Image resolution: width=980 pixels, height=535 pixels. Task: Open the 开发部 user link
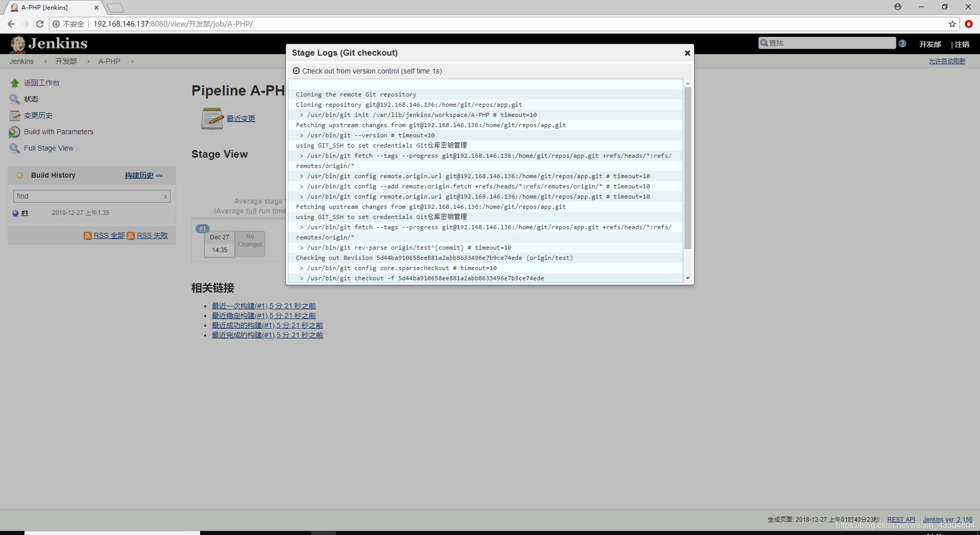pyautogui.click(x=930, y=44)
